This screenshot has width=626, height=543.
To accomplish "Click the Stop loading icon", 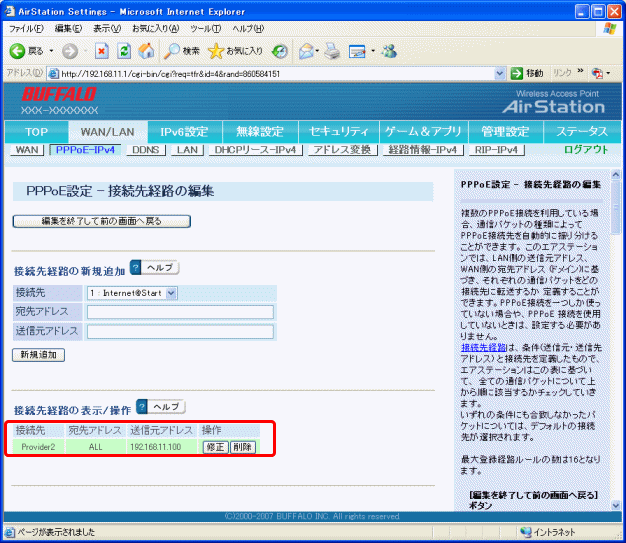I will 101,50.
